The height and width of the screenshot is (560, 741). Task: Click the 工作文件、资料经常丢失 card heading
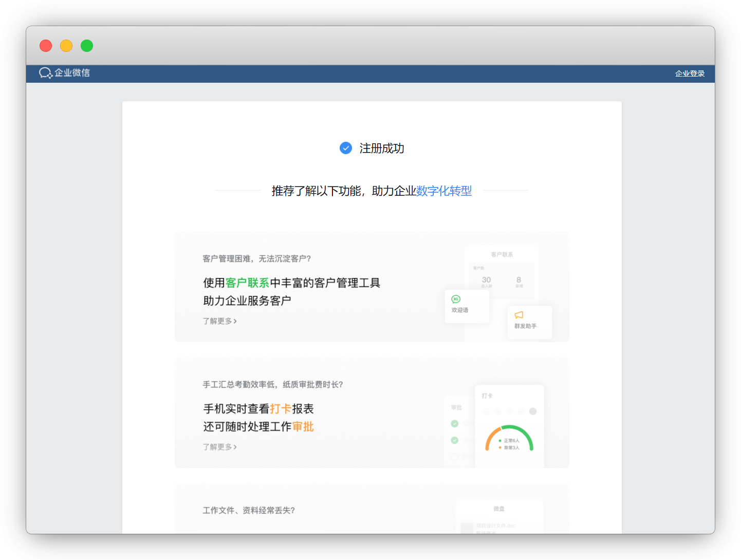(x=249, y=510)
